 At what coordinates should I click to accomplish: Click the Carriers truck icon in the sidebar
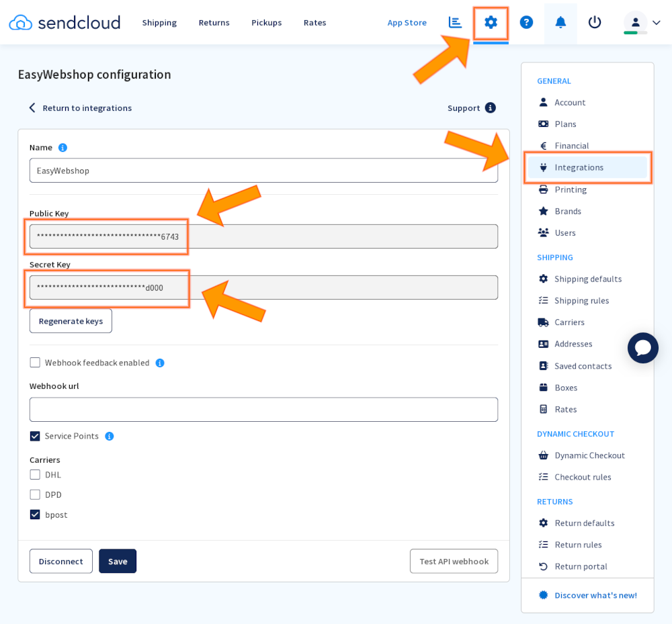pyautogui.click(x=542, y=322)
